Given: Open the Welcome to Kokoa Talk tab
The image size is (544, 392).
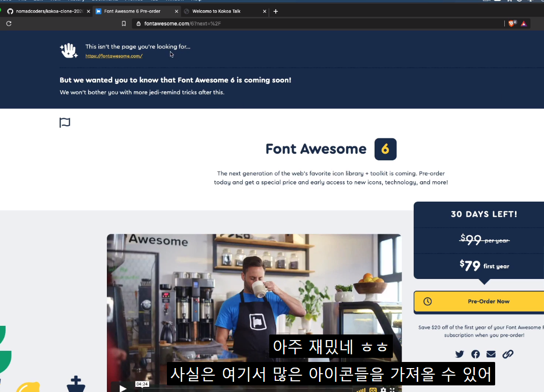Looking at the screenshot, I should pos(225,11).
